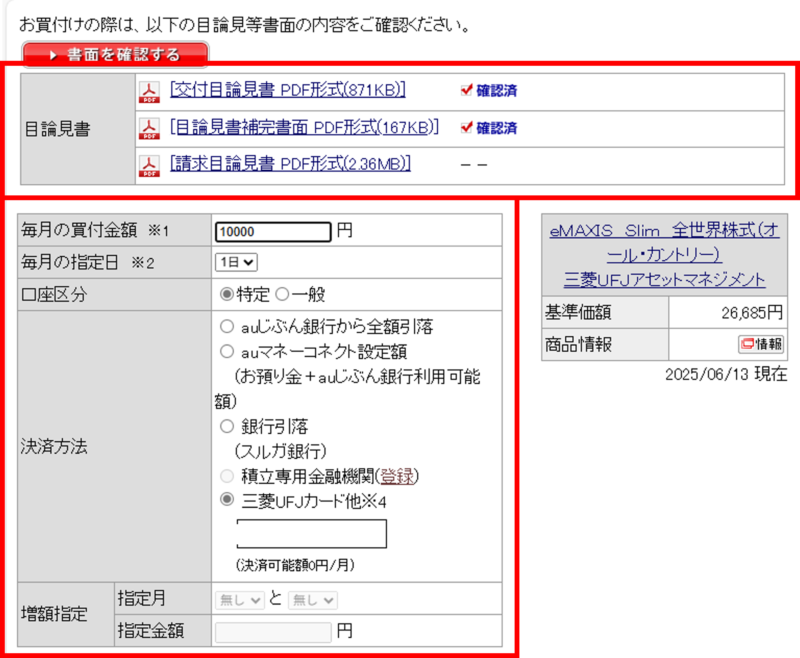Open 請求目論見書 PDF形式(2.36MB) link

click(x=290, y=164)
